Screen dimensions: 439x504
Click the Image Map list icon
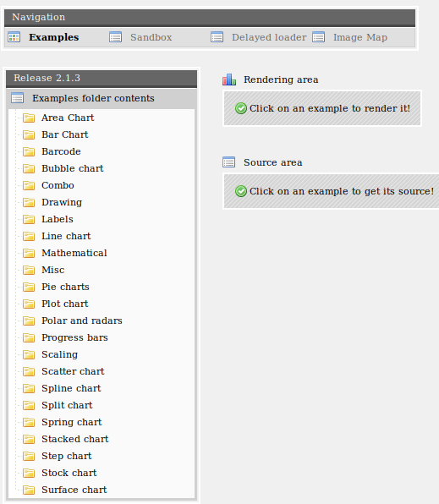tap(319, 37)
